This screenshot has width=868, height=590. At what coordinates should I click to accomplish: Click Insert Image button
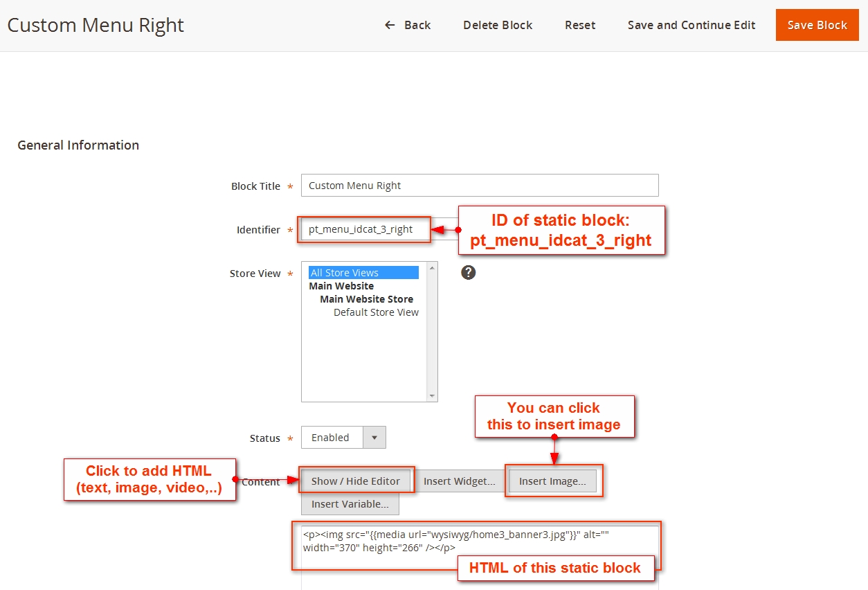click(552, 481)
